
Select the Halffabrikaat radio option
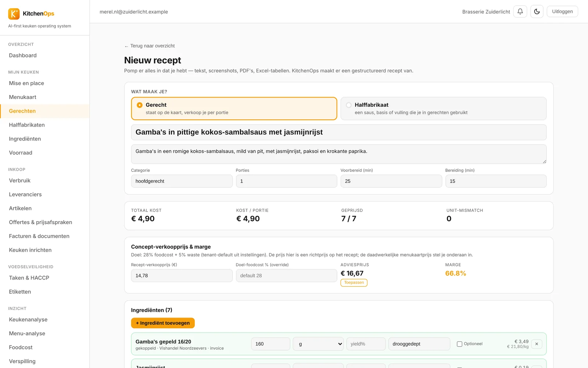349,105
